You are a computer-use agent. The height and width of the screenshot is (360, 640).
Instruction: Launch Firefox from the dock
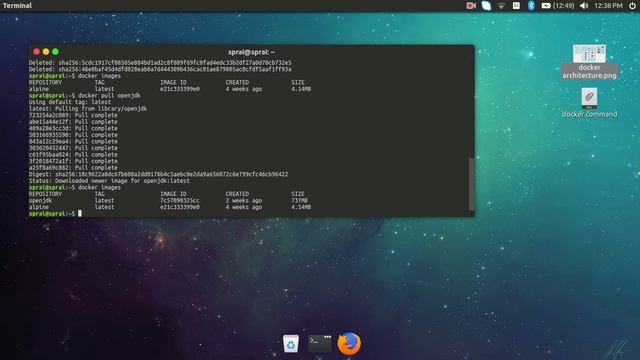pyautogui.click(x=349, y=344)
